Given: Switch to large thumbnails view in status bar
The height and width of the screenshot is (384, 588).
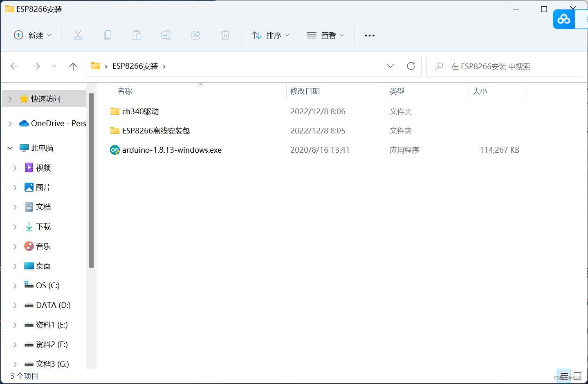Looking at the screenshot, I should coord(577,376).
